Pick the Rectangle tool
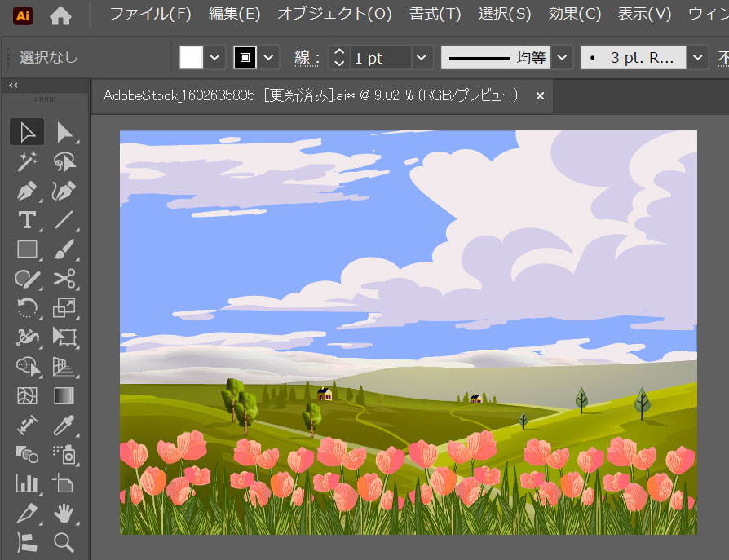The height and width of the screenshot is (560, 729). click(x=27, y=249)
